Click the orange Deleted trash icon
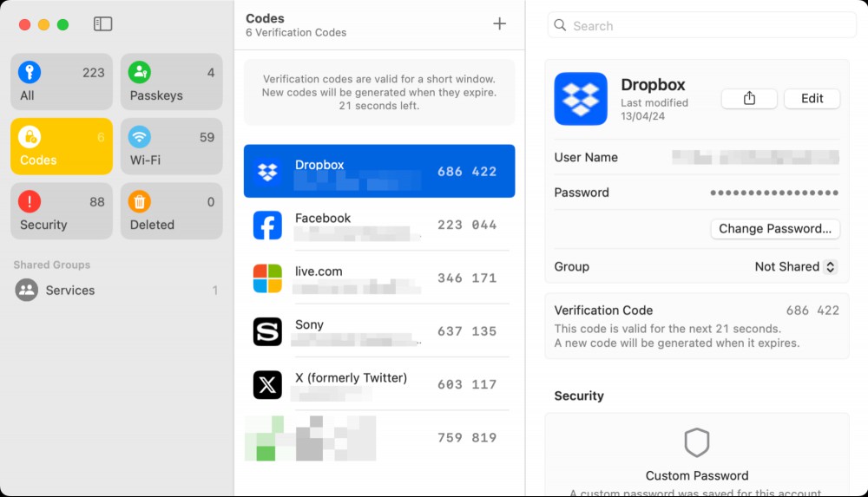 tap(140, 201)
